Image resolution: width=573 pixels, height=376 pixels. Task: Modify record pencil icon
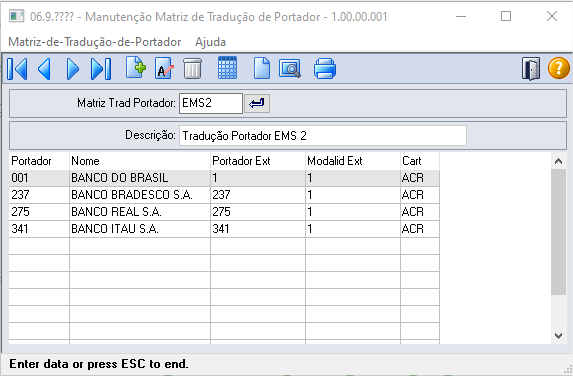[x=164, y=68]
